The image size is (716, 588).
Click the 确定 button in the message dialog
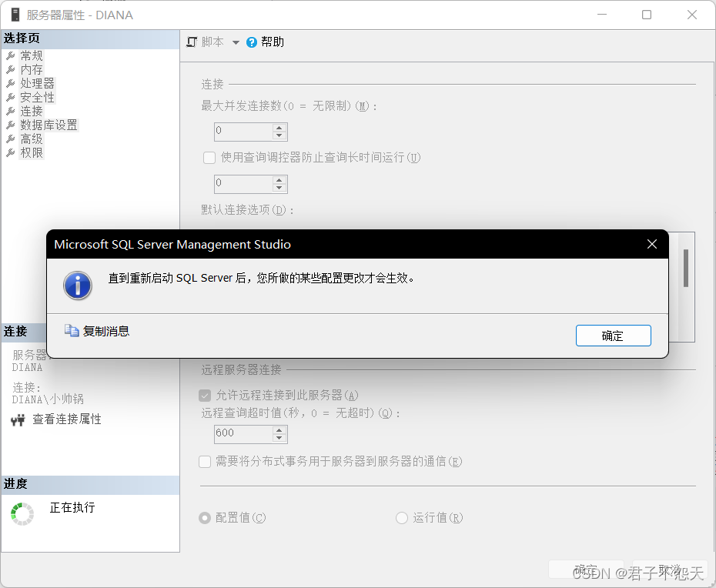coord(613,336)
